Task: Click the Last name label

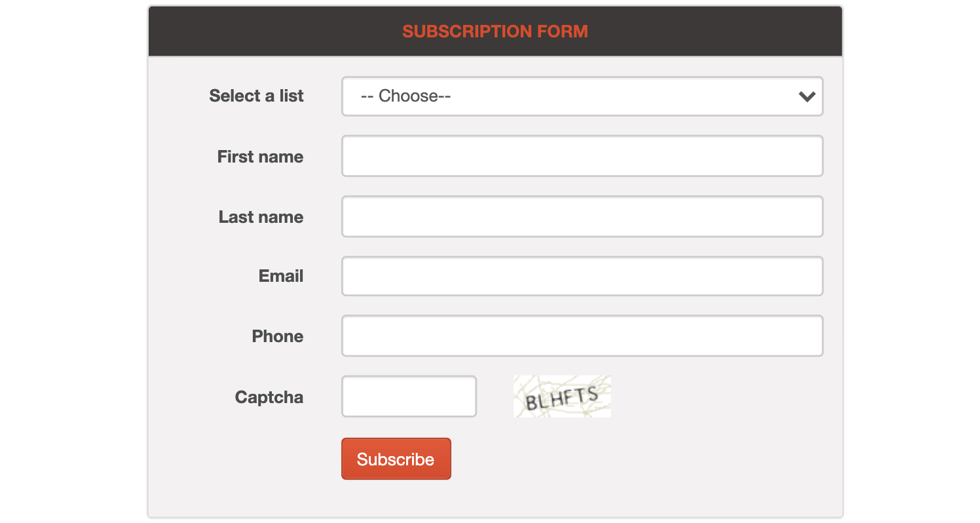Action: click(261, 217)
